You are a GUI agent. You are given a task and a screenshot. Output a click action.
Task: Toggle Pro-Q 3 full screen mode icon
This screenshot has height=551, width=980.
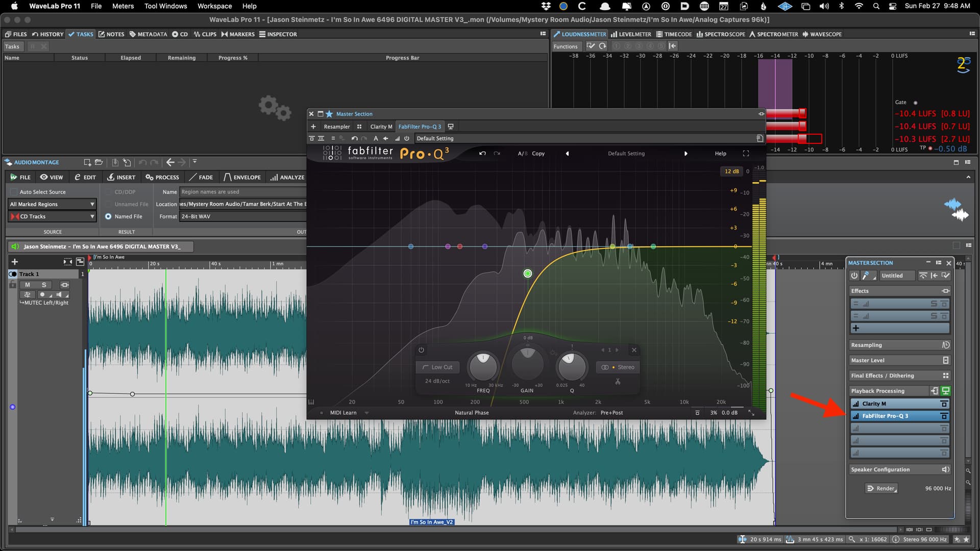[x=746, y=154]
